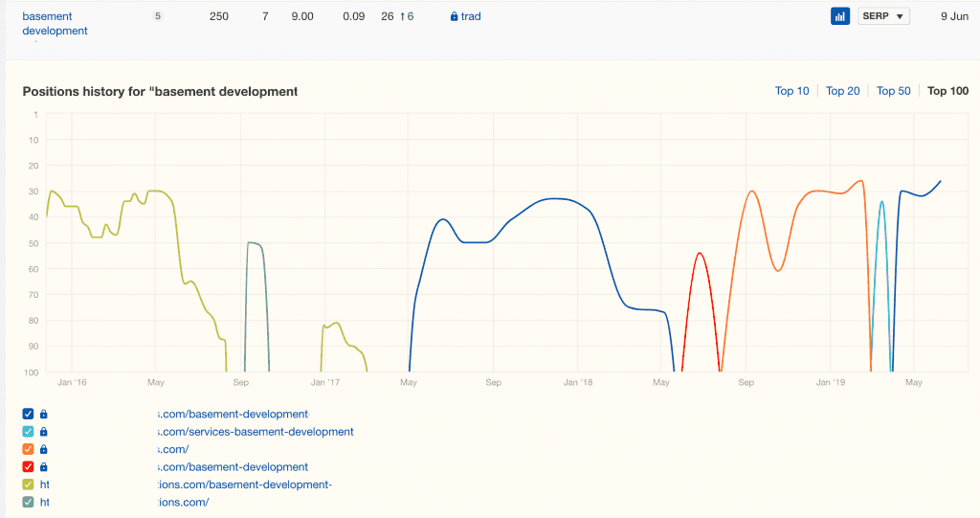Screen dimensions: 980x518
Task: Click the end of the blue line on the chart
Action: [x=940, y=181]
